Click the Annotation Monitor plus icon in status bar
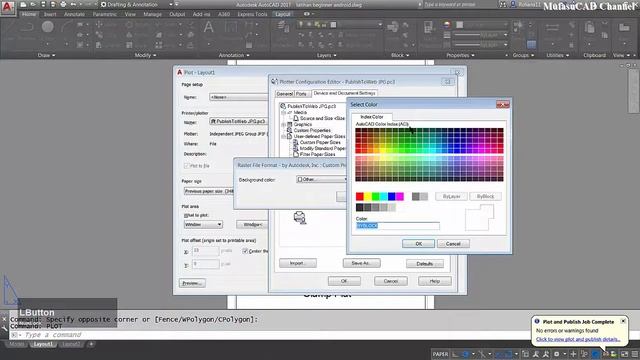640x360 pixels. 573,354
